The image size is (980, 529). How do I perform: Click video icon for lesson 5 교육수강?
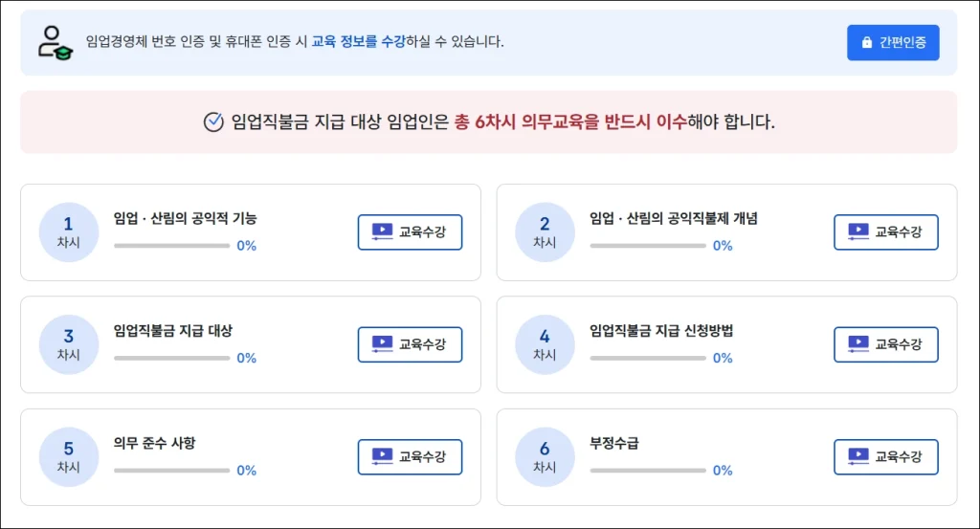tap(382, 456)
